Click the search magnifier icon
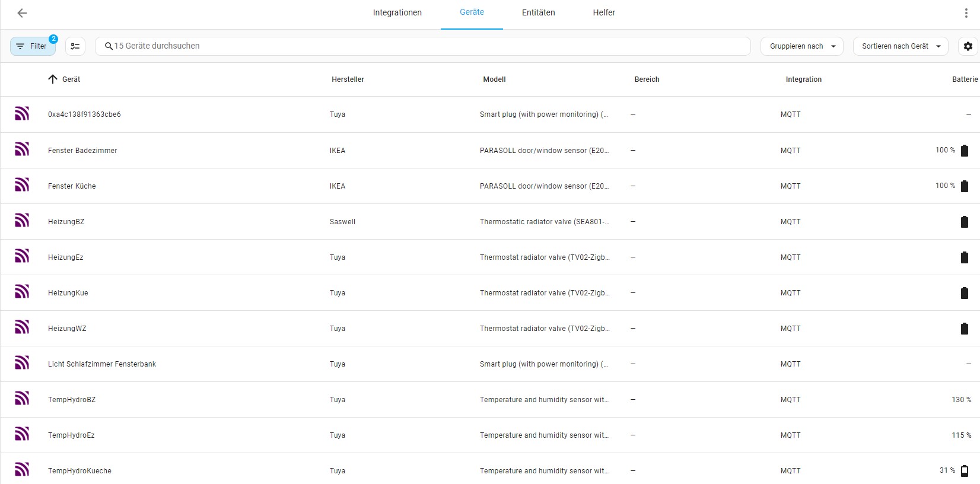This screenshot has width=980, height=484. click(109, 46)
